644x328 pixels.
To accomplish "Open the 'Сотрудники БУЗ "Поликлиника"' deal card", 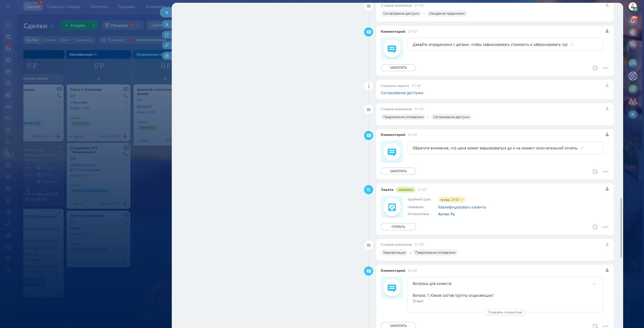I will coord(84,150).
